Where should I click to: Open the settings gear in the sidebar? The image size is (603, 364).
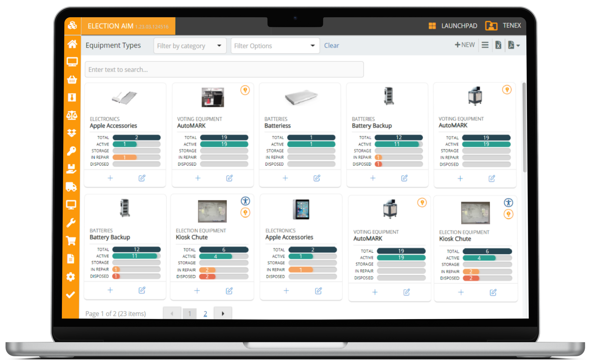[71, 277]
